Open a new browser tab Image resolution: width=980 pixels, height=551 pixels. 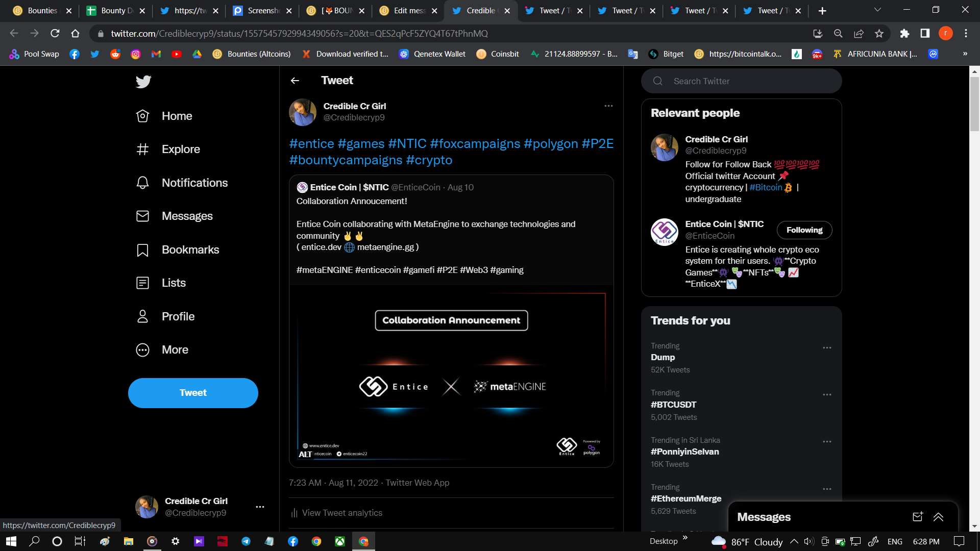click(822, 11)
